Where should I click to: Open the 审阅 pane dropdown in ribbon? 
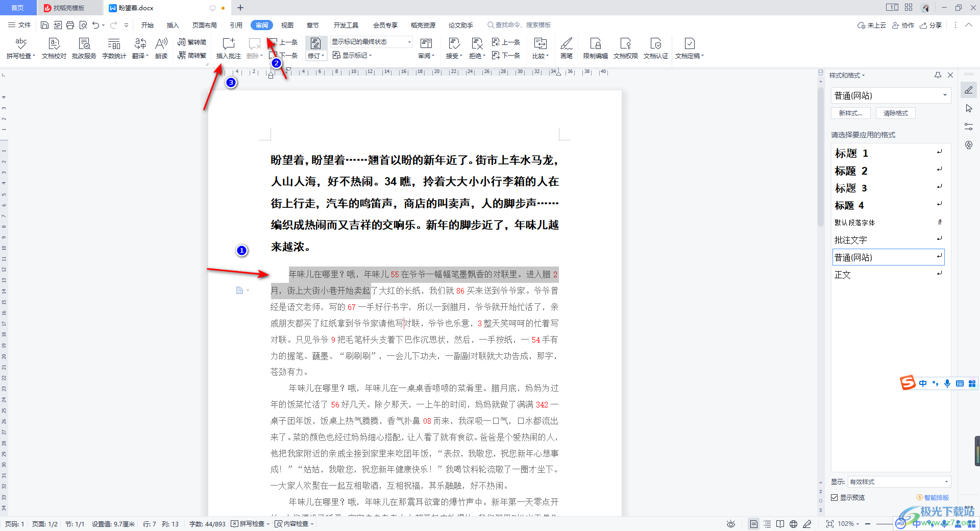[x=426, y=49]
